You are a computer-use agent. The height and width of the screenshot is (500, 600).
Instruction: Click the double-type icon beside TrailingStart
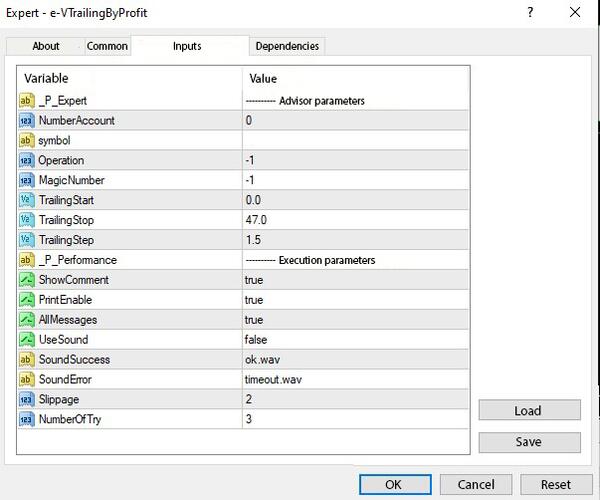(26, 200)
